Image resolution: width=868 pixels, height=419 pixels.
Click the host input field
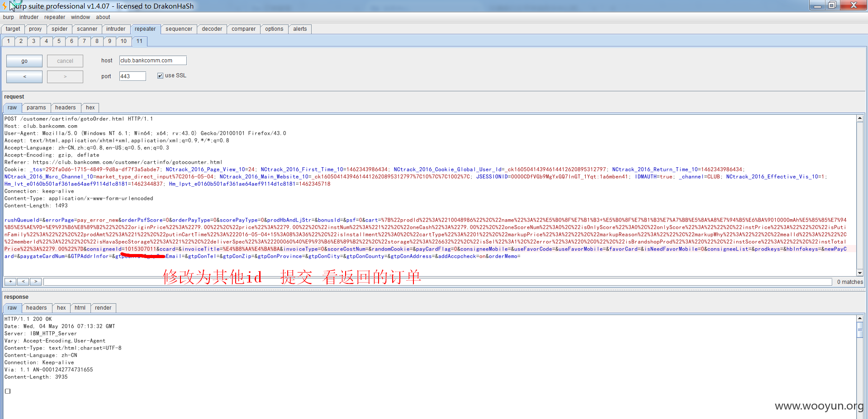coord(153,61)
